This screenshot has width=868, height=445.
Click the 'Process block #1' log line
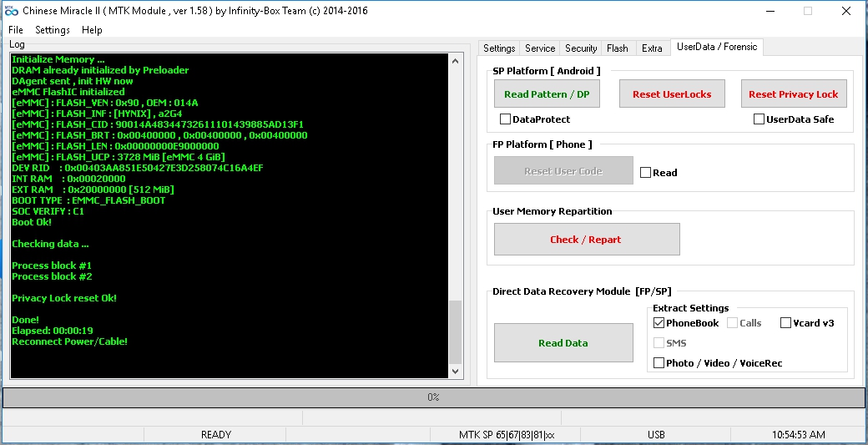point(52,265)
